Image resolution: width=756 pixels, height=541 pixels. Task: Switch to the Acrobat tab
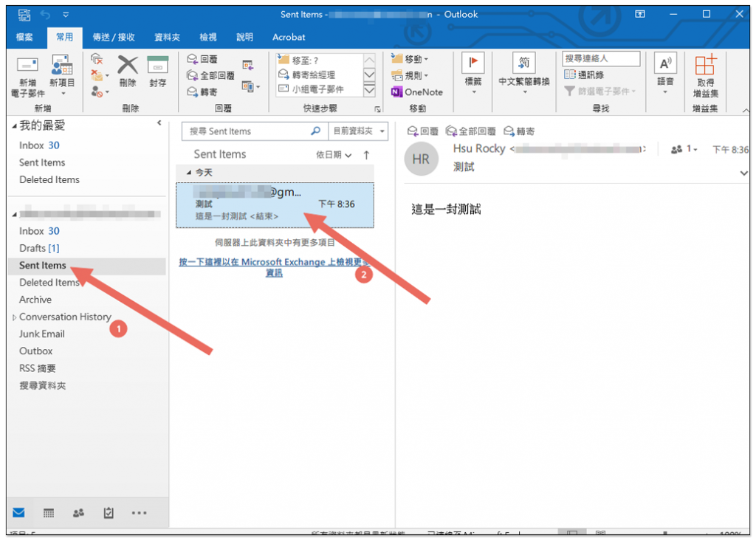[289, 37]
